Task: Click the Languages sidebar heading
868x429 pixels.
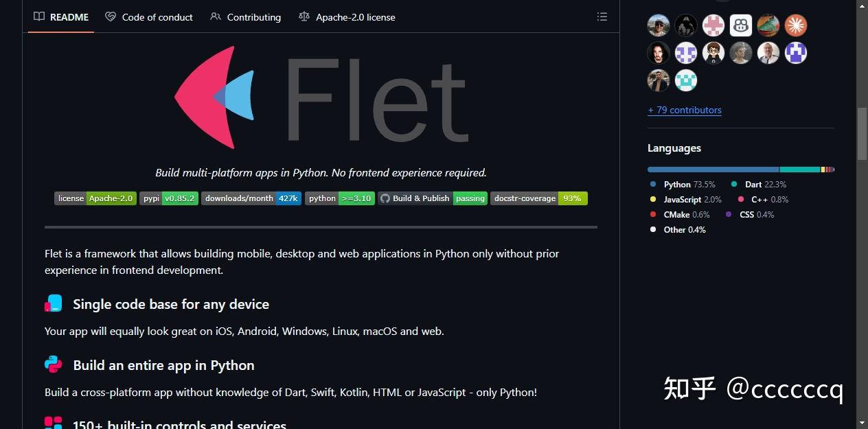Action: [674, 148]
